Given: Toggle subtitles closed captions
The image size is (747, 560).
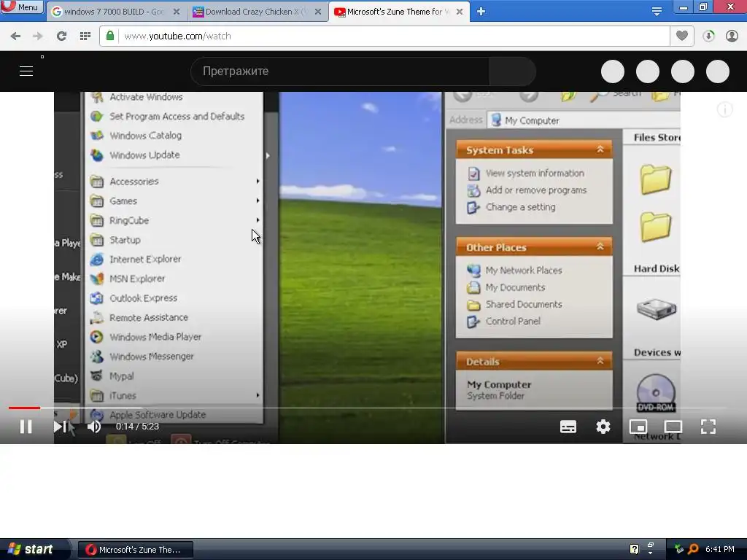Looking at the screenshot, I should pyautogui.click(x=568, y=427).
